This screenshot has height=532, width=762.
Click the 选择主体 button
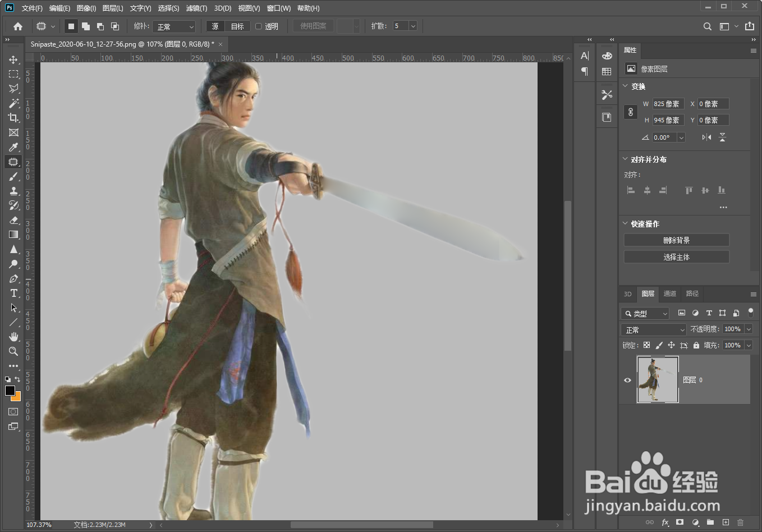point(676,257)
